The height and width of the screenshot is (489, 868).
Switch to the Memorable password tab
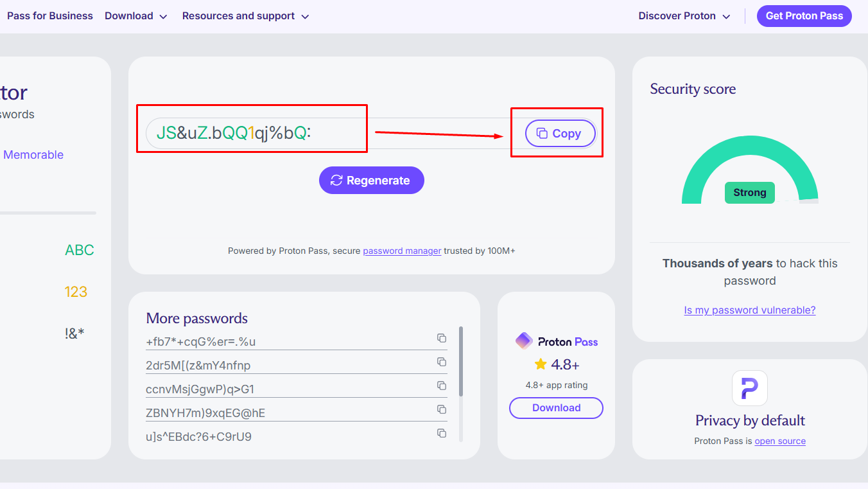33,155
